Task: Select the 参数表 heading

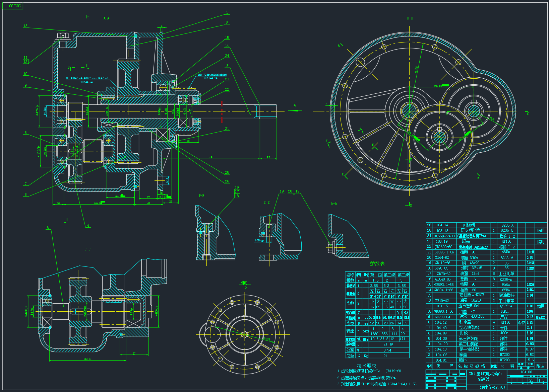Action: pos(377,264)
